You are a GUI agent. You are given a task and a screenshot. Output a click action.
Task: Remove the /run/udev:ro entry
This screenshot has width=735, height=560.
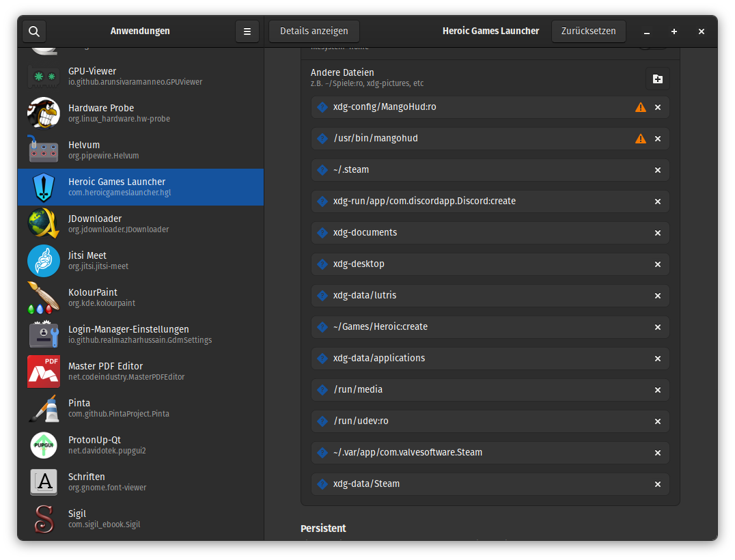point(658,421)
